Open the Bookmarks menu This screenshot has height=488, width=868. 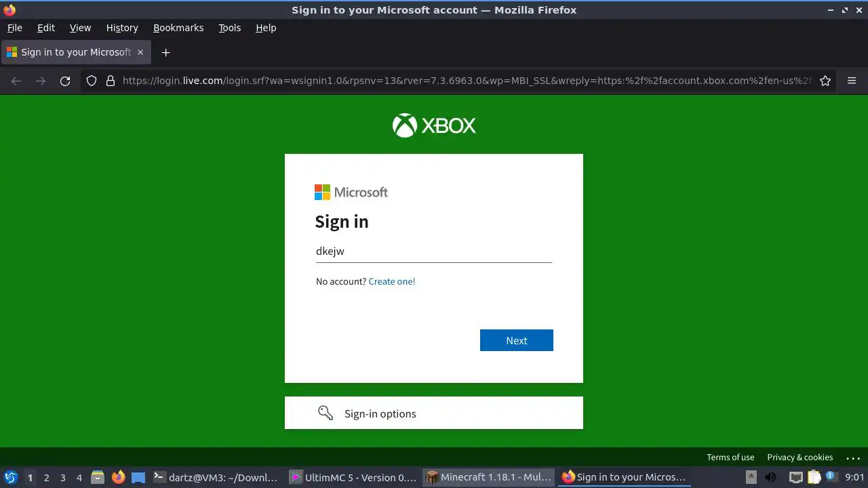pos(178,28)
